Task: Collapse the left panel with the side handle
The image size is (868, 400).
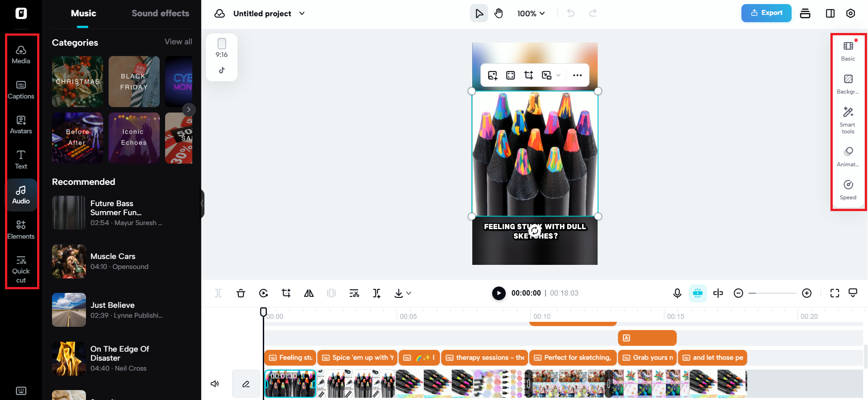Action: (x=203, y=203)
